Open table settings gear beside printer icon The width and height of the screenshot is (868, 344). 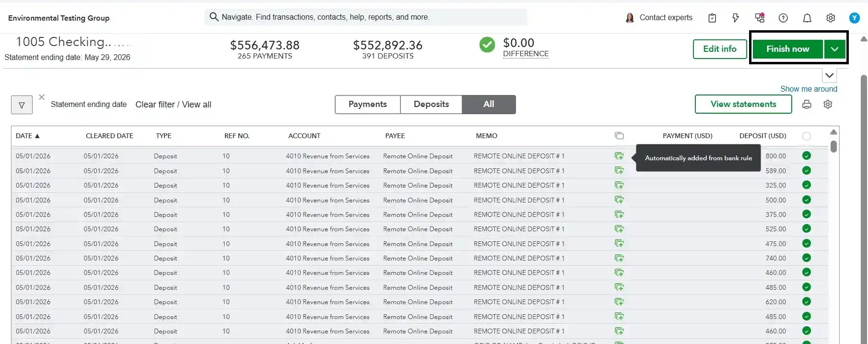[828, 104]
